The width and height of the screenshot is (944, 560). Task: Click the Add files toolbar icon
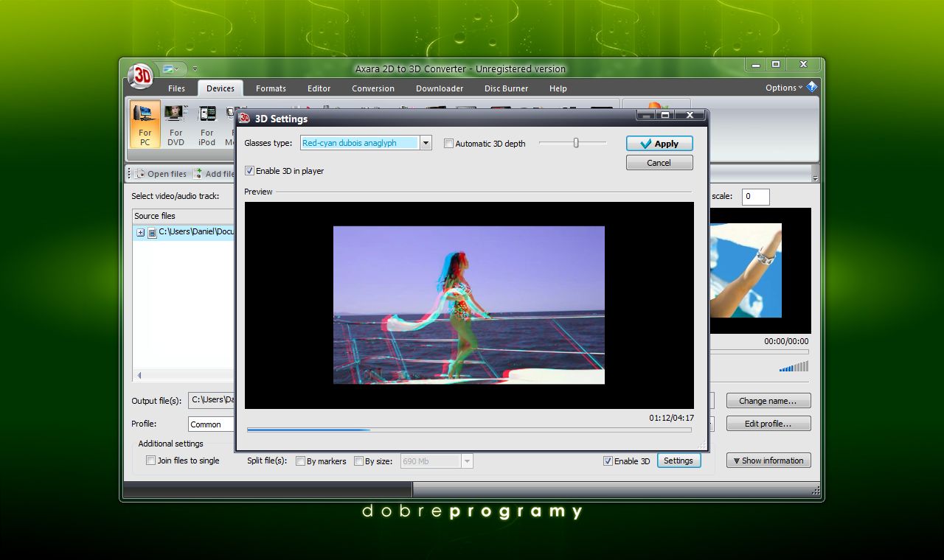pos(198,174)
